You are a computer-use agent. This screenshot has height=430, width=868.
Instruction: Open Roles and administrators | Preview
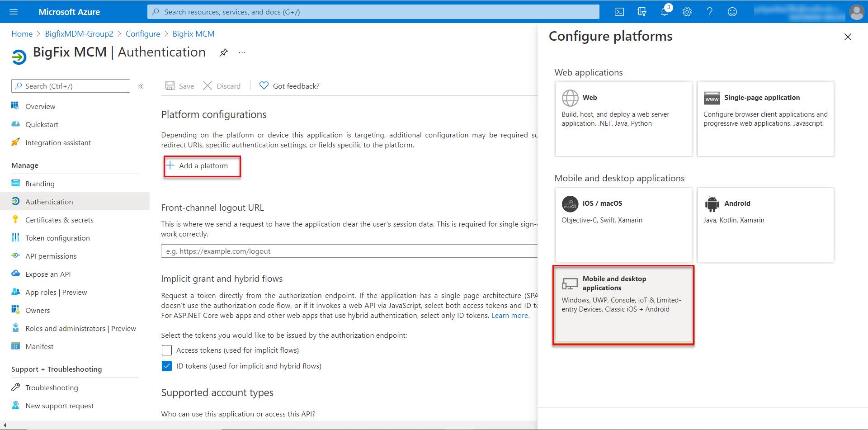click(x=75, y=328)
